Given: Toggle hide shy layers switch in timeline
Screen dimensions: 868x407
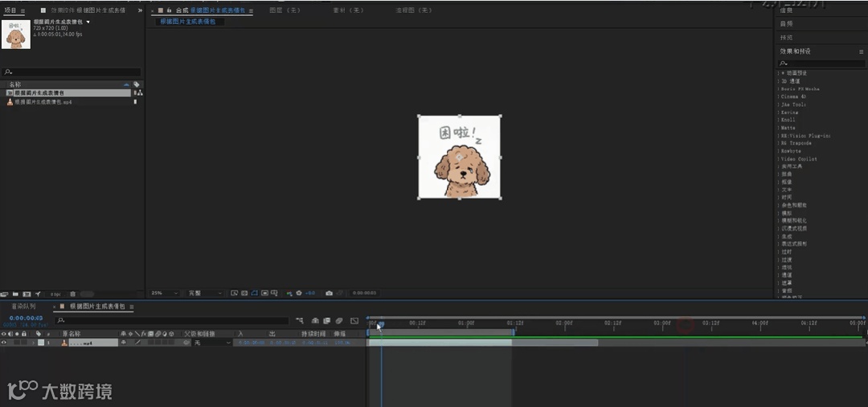Looking at the screenshot, I should point(315,321).
